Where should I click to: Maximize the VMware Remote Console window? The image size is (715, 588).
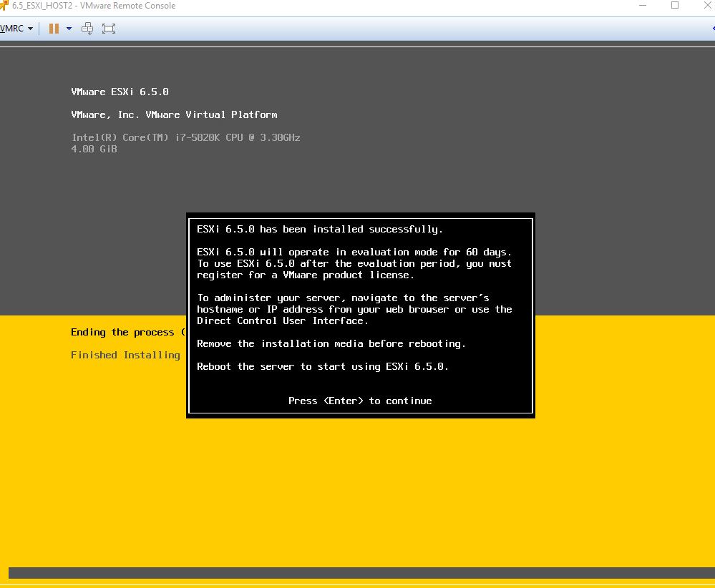[675, 6]
